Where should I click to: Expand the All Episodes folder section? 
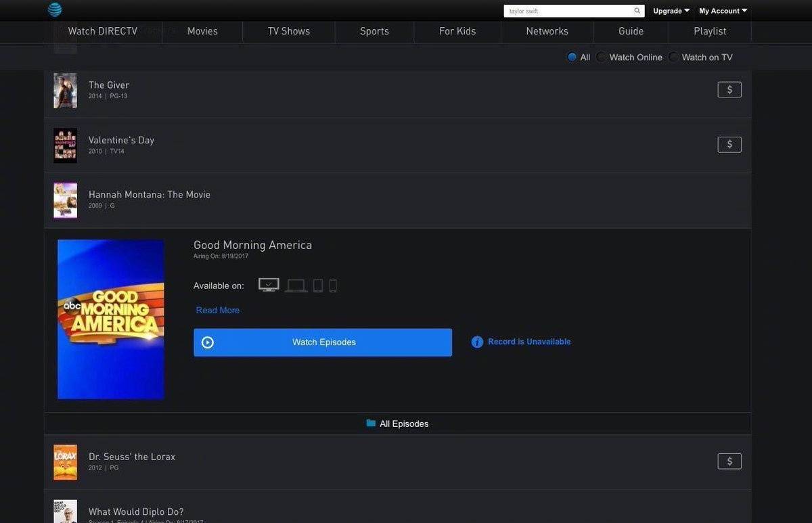tap(398, 424)
